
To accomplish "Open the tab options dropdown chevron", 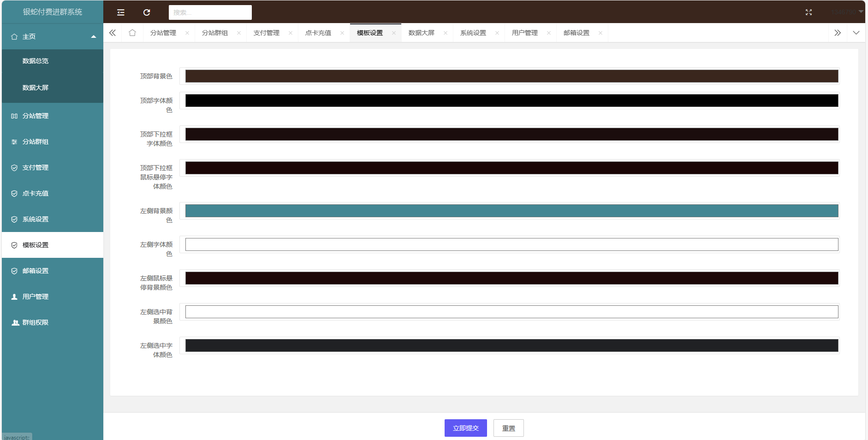I will [856, 33].
